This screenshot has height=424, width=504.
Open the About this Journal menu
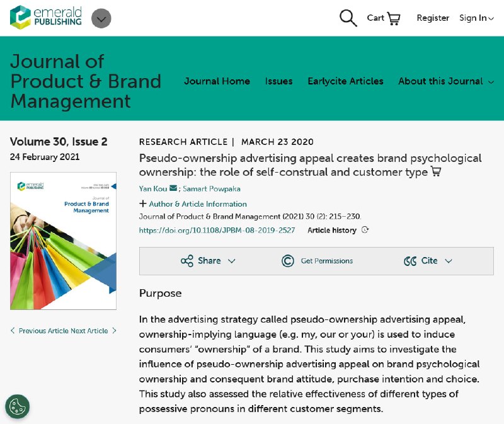446,81
